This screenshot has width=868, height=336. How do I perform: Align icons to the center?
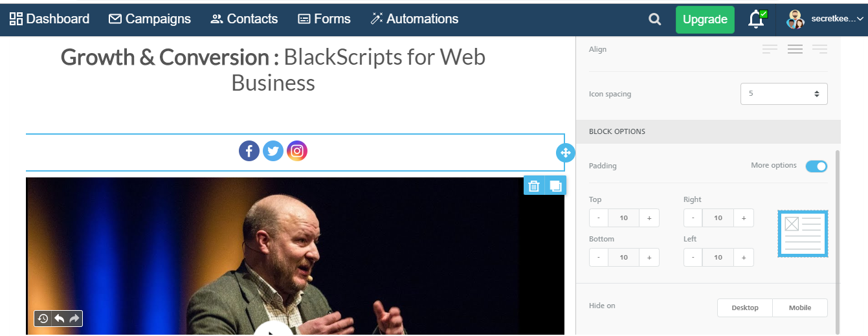click(x=795, y=49)
